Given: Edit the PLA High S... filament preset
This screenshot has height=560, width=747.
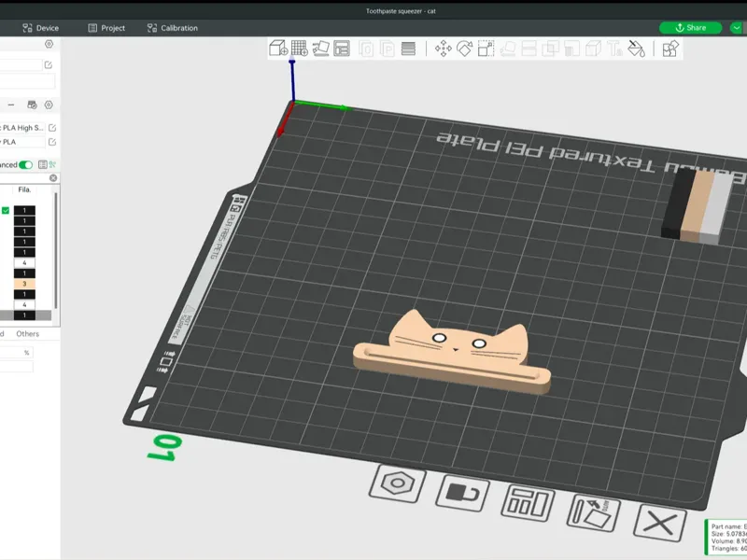Looking at the screenshot, I should coord(52,128).
